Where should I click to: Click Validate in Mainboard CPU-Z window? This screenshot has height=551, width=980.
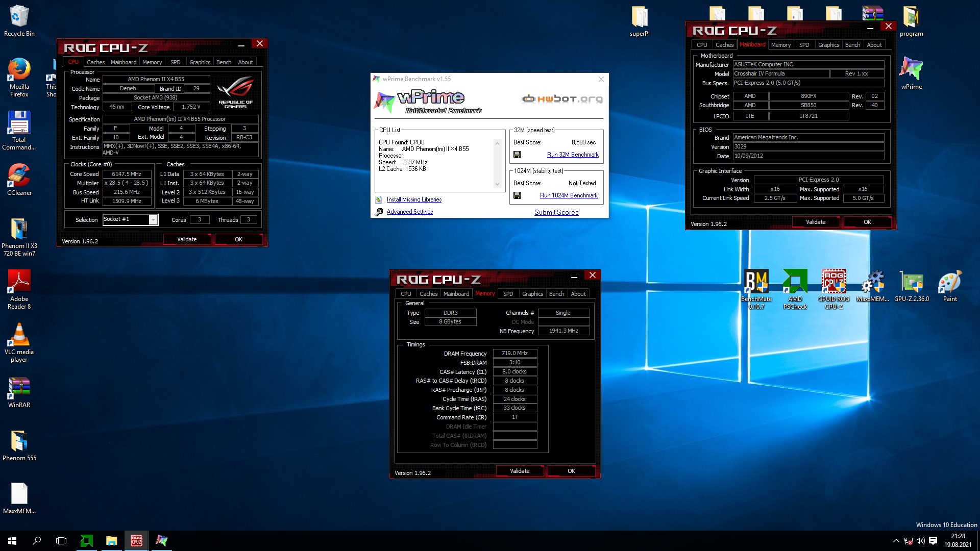click(x=816, y=222)
